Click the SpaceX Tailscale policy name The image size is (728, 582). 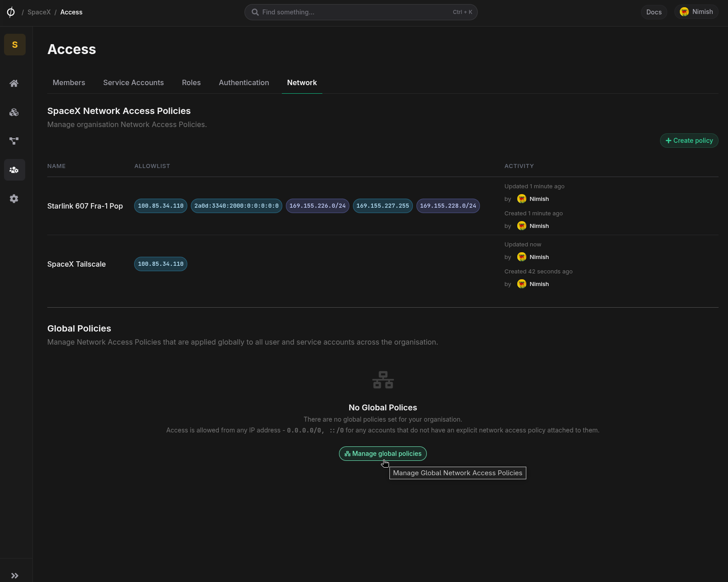point(77,264)
